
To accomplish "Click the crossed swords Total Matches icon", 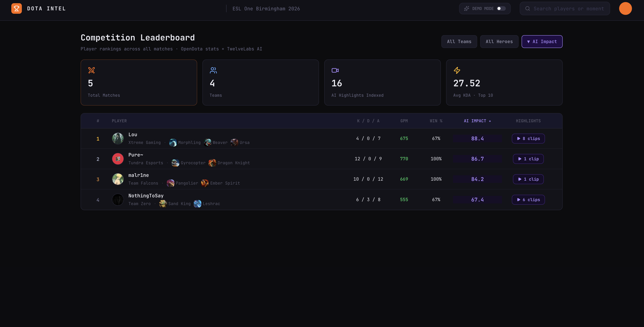I will [92, 70].
